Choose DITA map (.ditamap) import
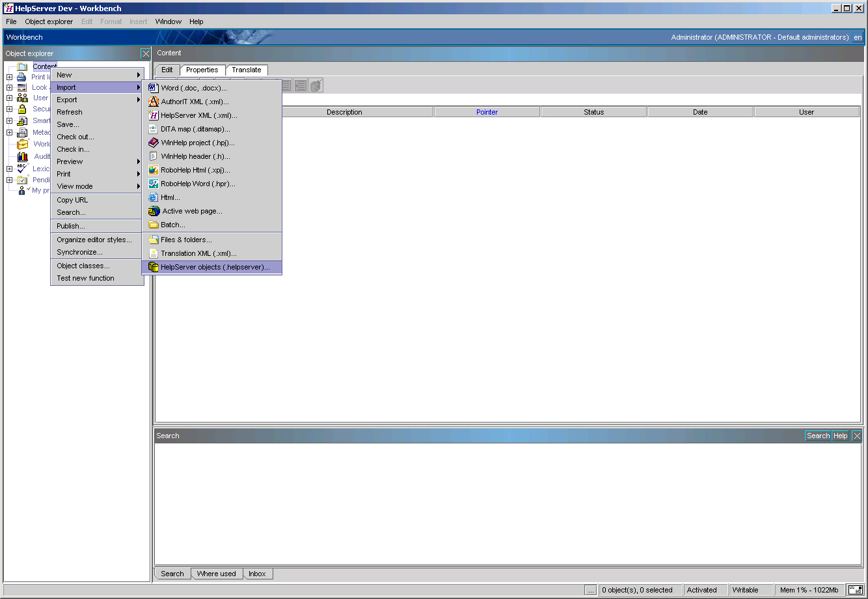 pos(211,129)
